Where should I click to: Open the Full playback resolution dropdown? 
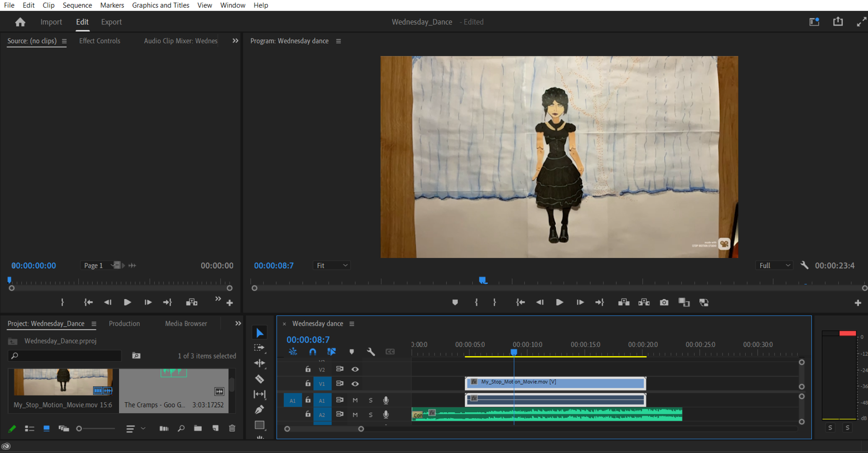point(774,266)
